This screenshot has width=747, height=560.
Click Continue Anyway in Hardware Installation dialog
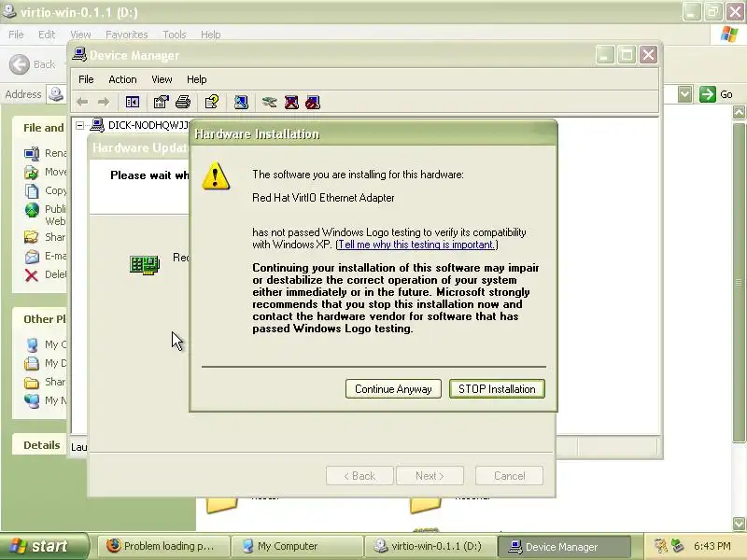(x=393, y=389)
